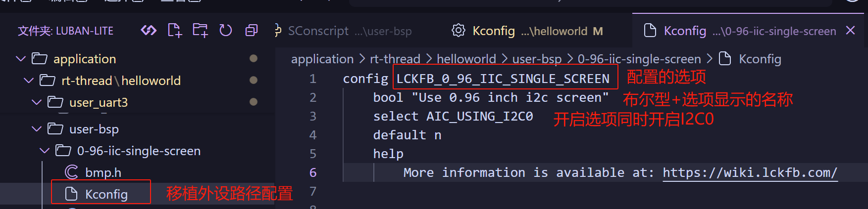Collapse the application folder
Viewport: 868px width, 209px height.
click(21, 59)
